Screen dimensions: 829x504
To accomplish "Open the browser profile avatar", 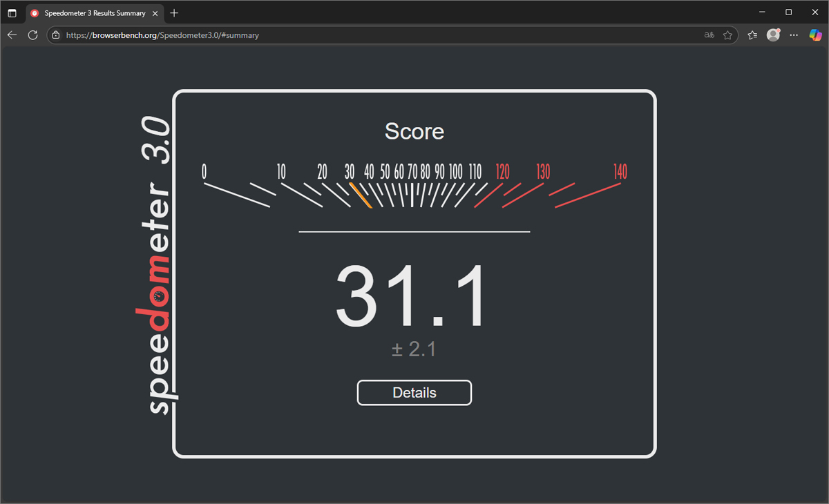I will click(773, 35).
